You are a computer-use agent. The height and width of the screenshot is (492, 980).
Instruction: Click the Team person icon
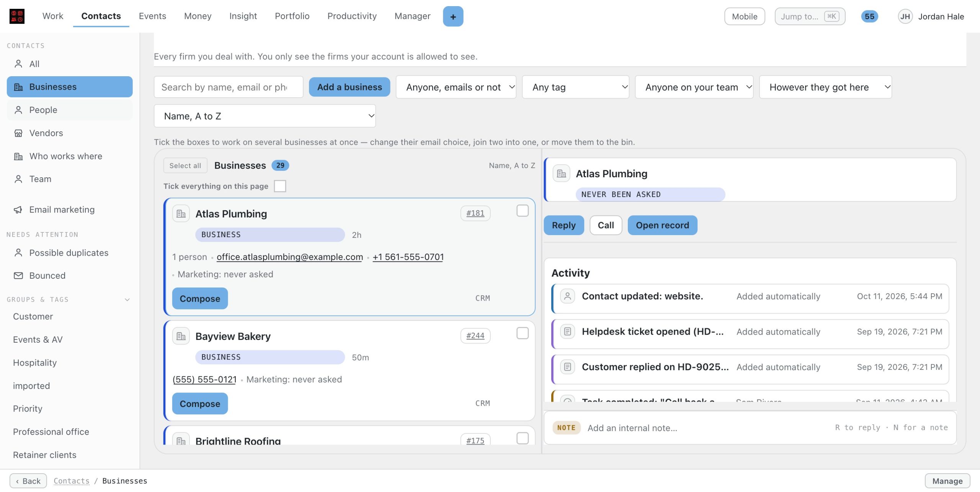[x=18, y=179]
